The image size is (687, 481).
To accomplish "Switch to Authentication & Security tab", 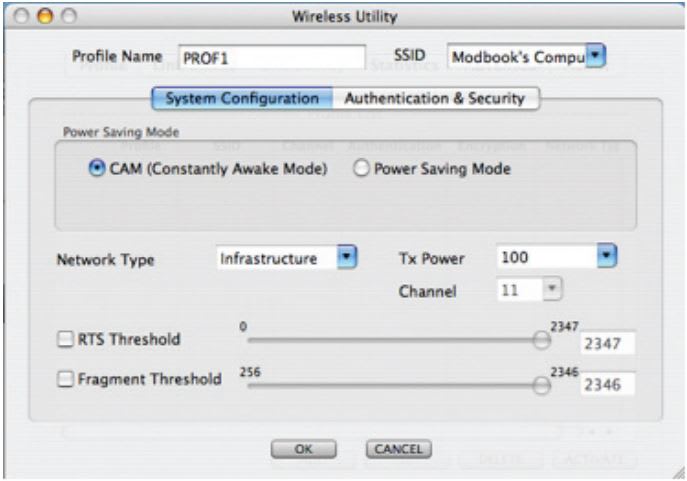I will [435, 98].
